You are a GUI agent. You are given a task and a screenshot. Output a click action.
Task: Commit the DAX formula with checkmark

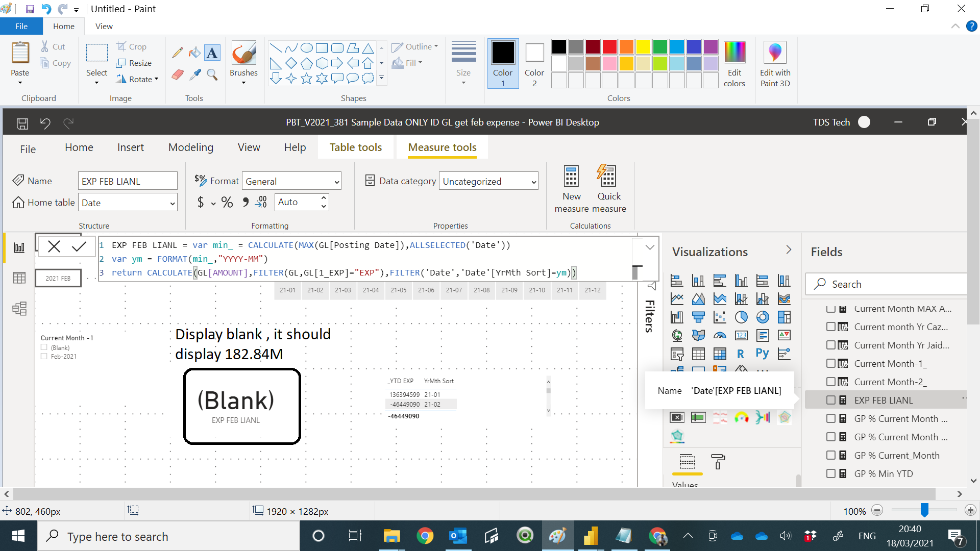tap(79, 247)
